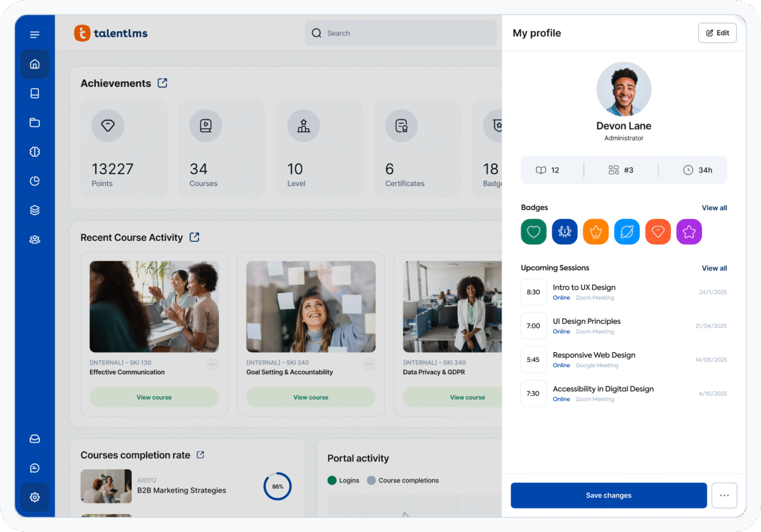
Task: Click the green heart badge
Action: pos(533,232)
